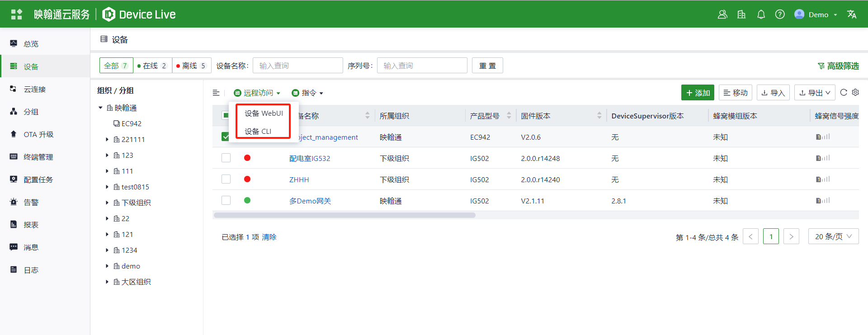Screen dimensions: 868x335
Task: Click the 重置 button
Action: (487, 66)
